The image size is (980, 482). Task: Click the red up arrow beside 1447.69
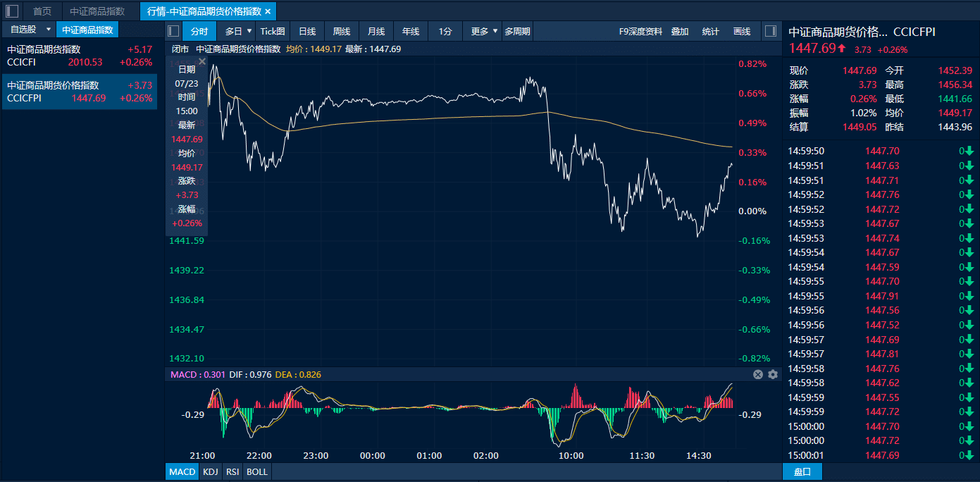point(841,49)
